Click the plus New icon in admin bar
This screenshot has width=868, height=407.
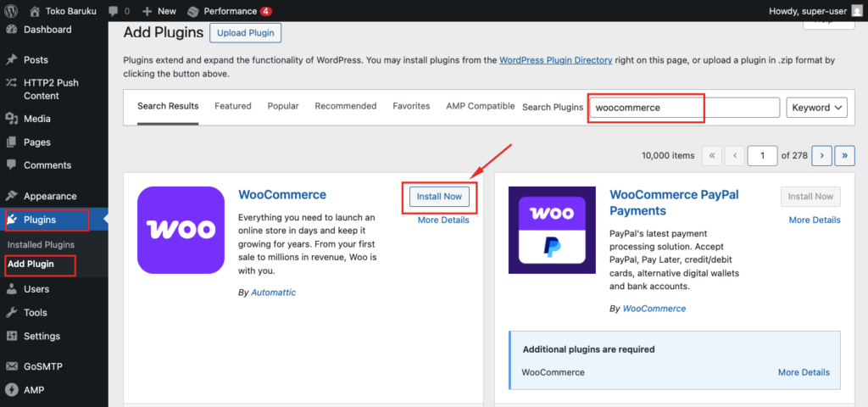[147, 11]
